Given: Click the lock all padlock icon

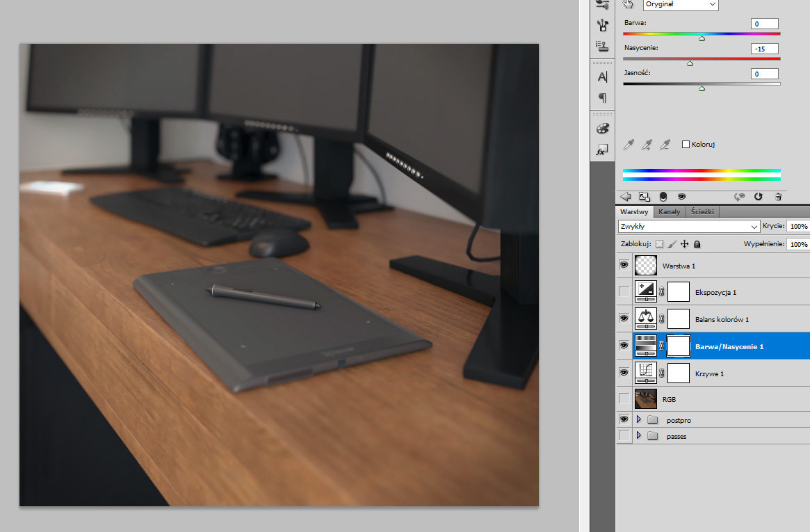Looking at the screenshot, I should (697, 244).
